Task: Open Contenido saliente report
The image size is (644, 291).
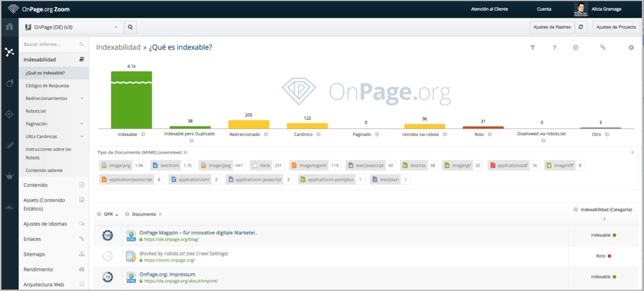Action: 44,170
